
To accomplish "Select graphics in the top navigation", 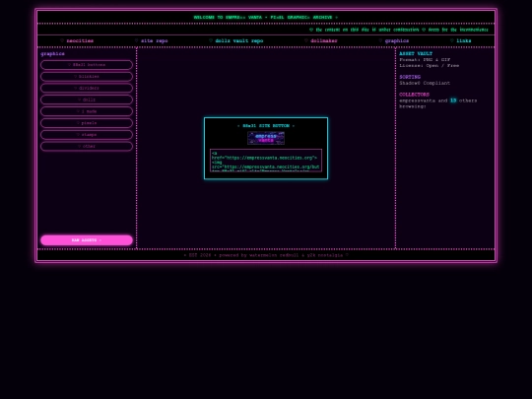I will pos(394,40).
